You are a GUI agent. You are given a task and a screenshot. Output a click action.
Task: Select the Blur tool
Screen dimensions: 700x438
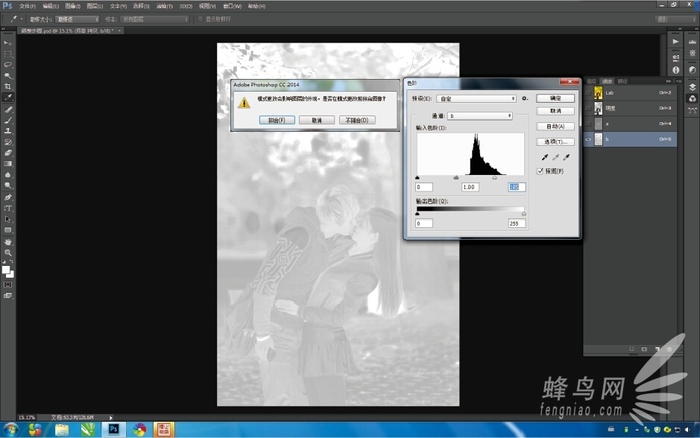click(x=8, y=175)
